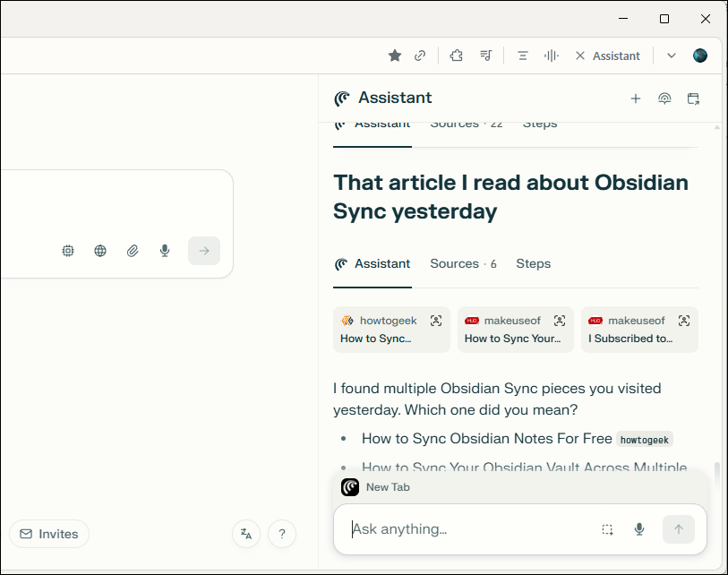728x575 pixels.
Task: Click the Ask anything input field
Action: [448, 529]
